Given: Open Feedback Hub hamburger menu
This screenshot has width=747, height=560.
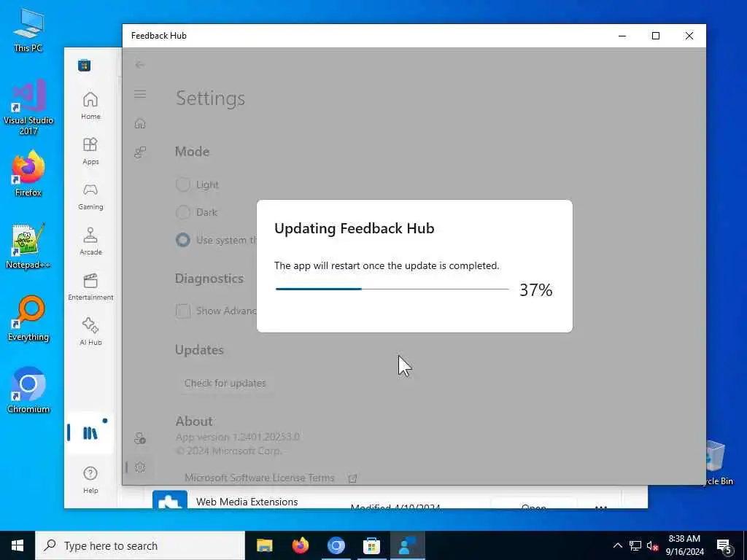Looking at the screenshot, I should pos(140,94).
